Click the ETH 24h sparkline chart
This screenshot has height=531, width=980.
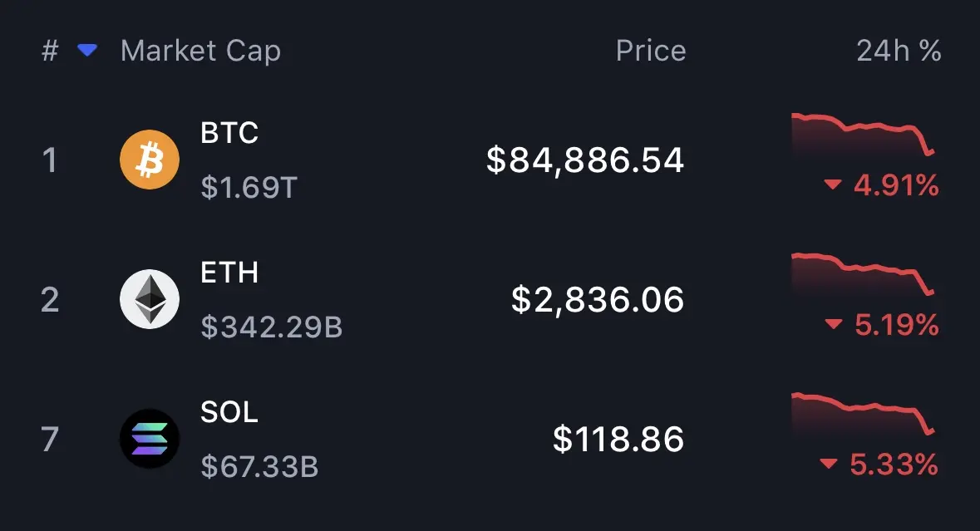point(863,274)
